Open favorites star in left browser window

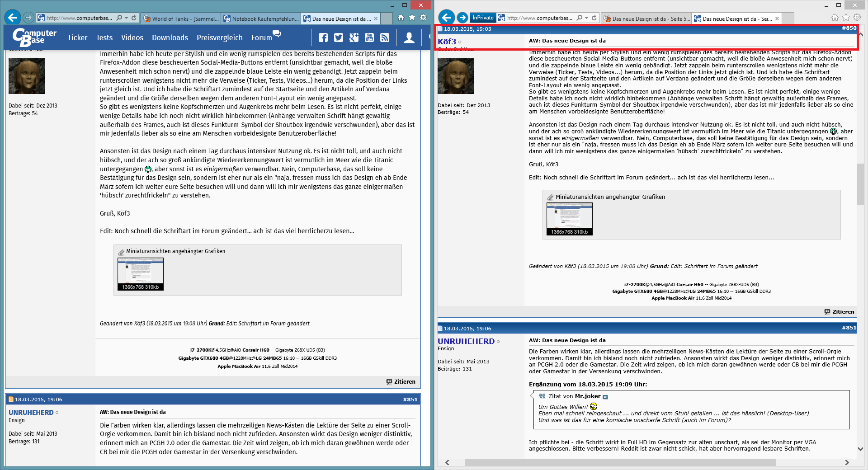[412, 18]
